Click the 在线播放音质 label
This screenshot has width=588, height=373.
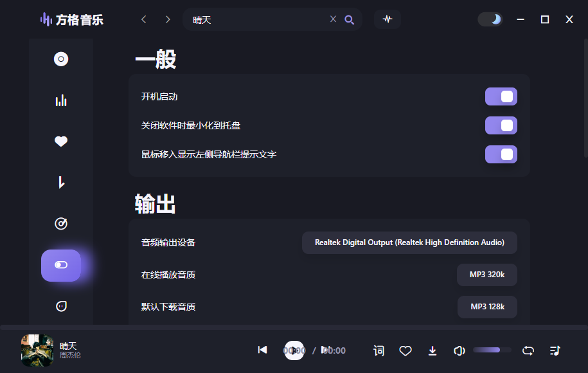168,275
